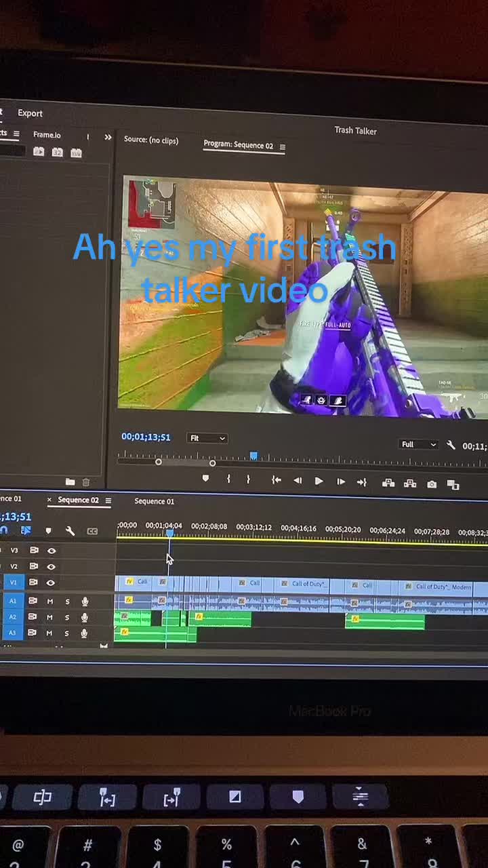The image size is (488, 868).
Task: Solo the A3 audio track
Action: 67,633
